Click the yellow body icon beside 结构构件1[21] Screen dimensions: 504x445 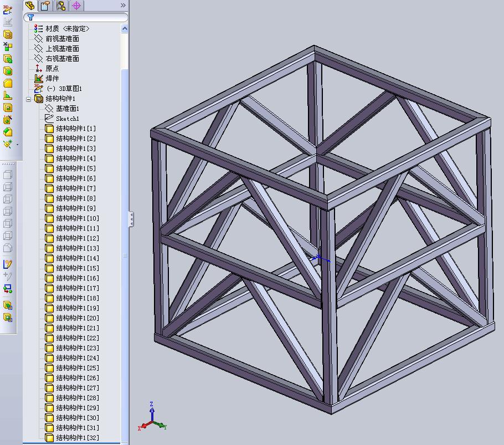[x=49, y=328]
